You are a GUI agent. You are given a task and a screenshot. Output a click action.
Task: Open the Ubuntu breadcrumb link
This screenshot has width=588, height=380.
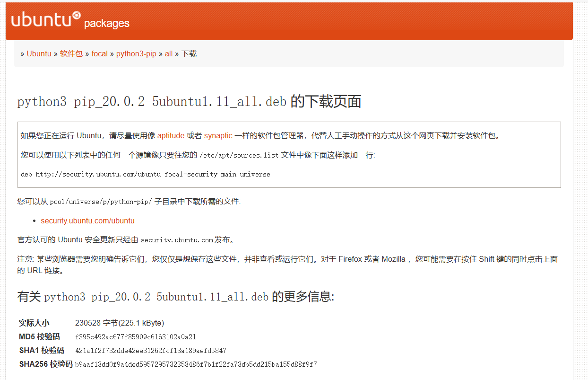(39, 54)
